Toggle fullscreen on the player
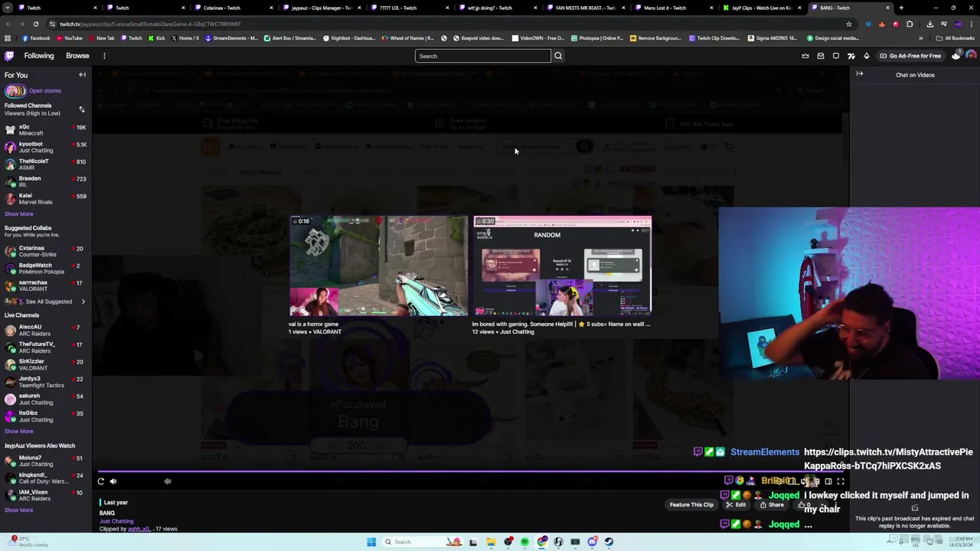 (841, 481)
